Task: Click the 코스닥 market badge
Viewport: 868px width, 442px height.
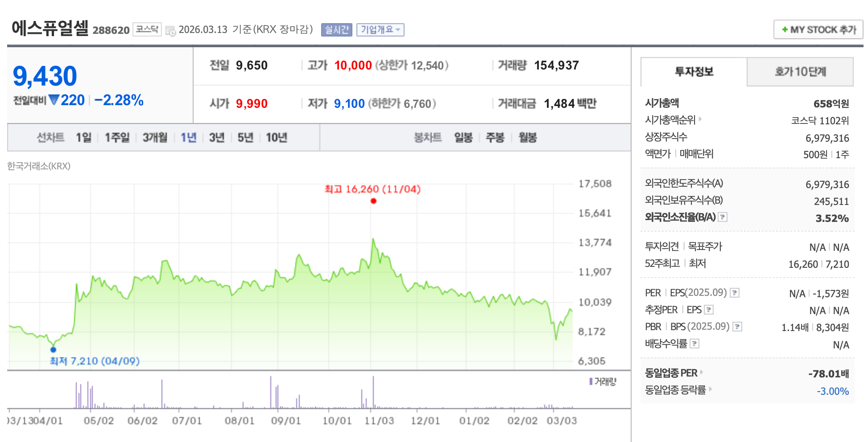Action: point(147,29)
